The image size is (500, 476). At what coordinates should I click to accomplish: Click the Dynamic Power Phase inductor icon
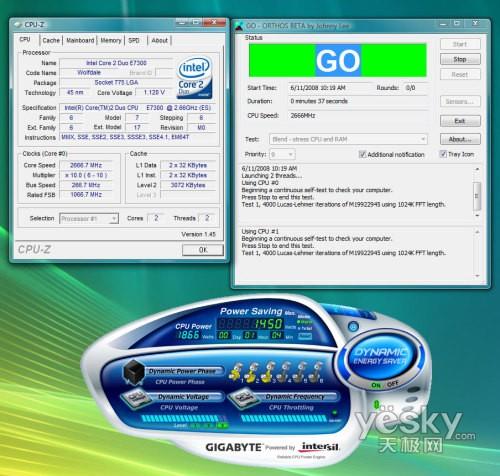tap(133, 371)
